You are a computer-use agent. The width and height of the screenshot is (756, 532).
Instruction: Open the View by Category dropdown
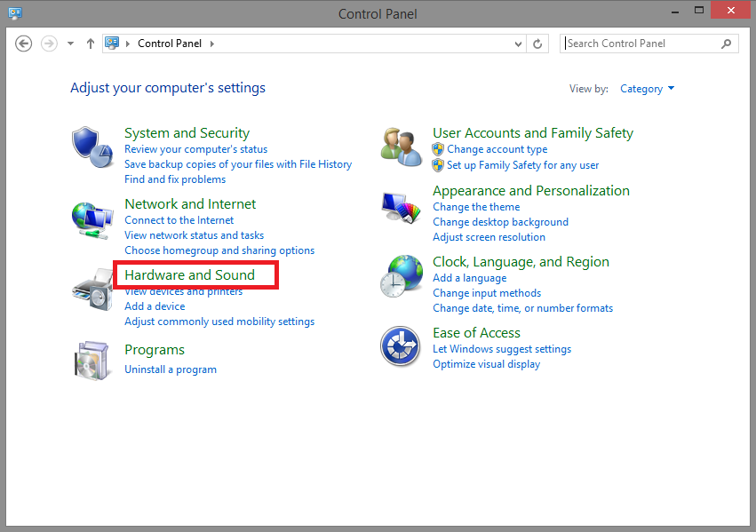(647, 89)
